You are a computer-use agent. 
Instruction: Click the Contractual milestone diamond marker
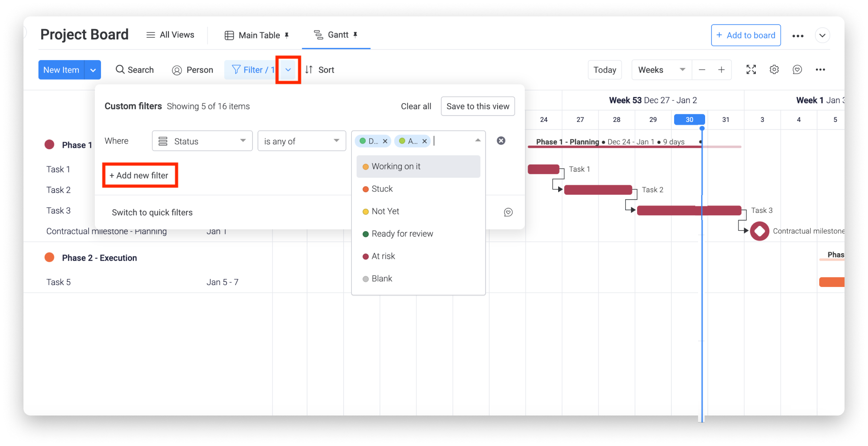pos(760,231)
